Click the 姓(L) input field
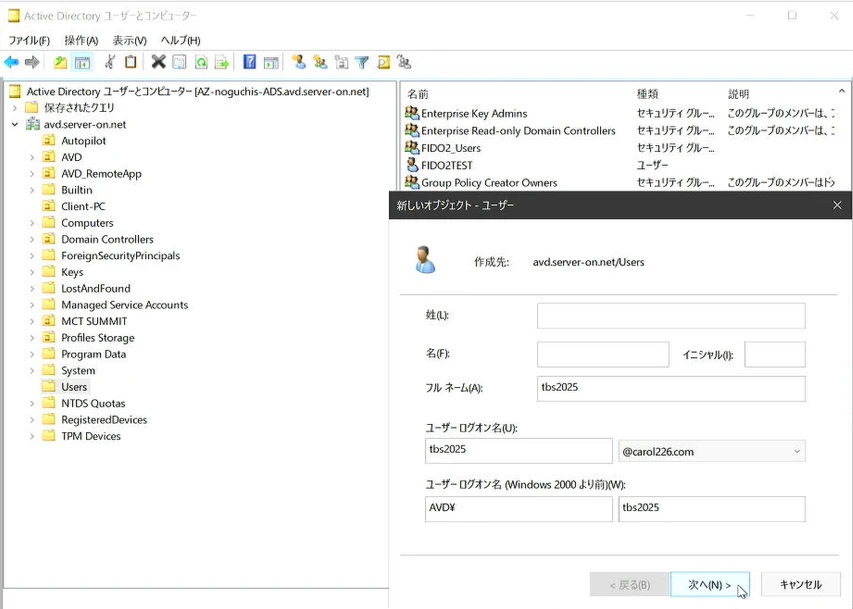853x609 pixels. (671, 316)
